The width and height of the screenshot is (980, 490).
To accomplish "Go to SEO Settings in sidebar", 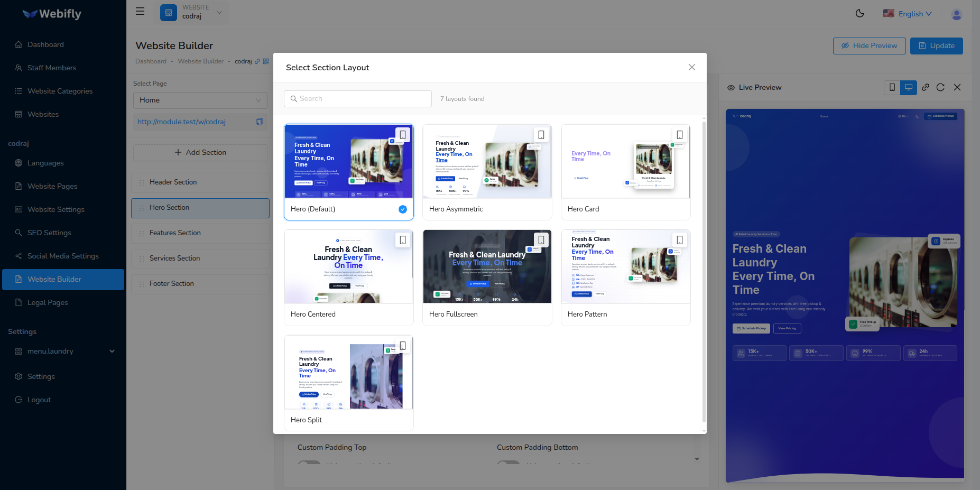I will 49,233.
